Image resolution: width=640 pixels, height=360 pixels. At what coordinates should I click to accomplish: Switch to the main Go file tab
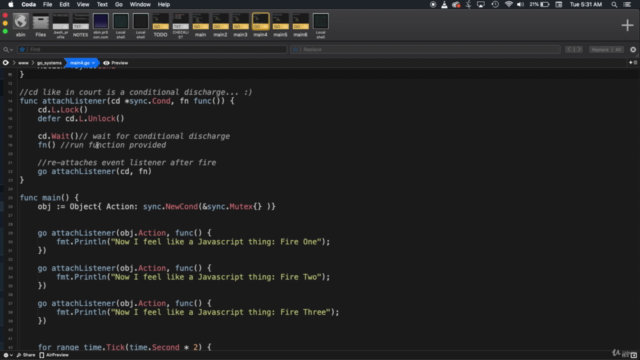tap(200, 25)
